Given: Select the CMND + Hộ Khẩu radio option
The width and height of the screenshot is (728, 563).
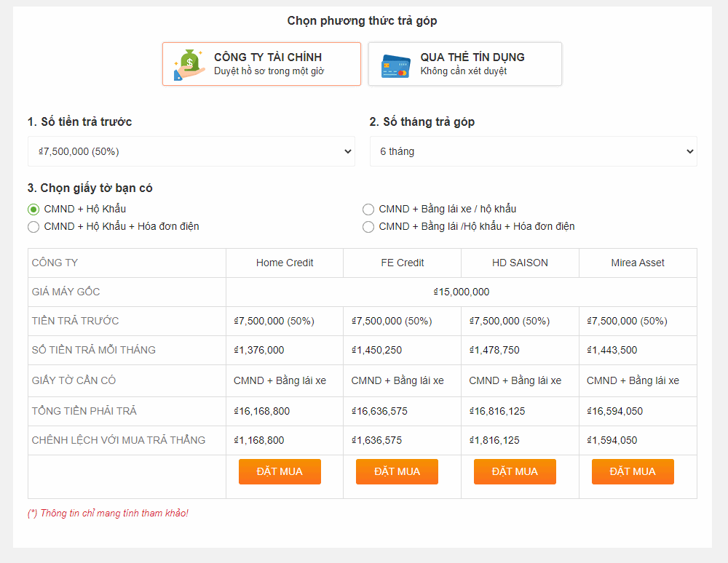Looking at the screenshot, I should [33, 209].
